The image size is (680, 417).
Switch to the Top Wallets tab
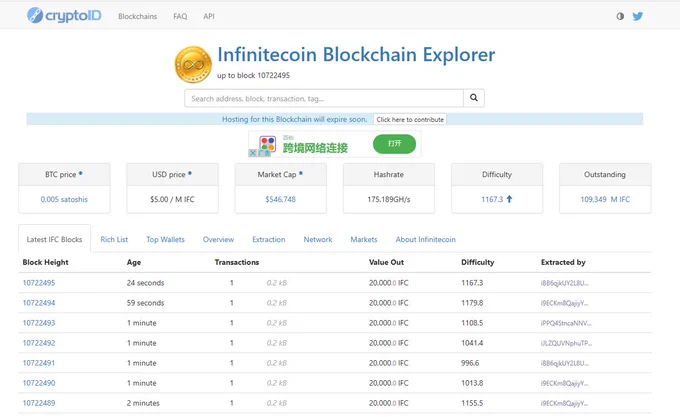pyautogui.click(x=165, y=239)
